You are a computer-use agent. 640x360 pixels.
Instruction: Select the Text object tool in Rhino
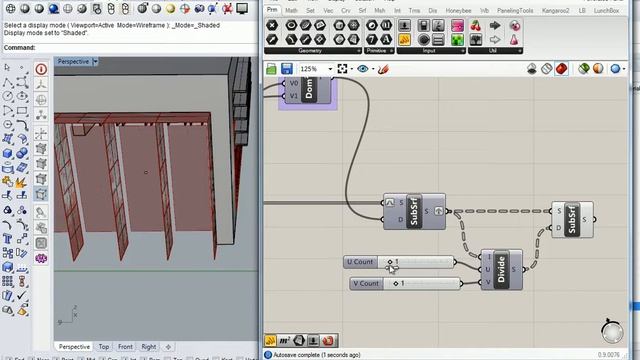[x=7, y=239]
